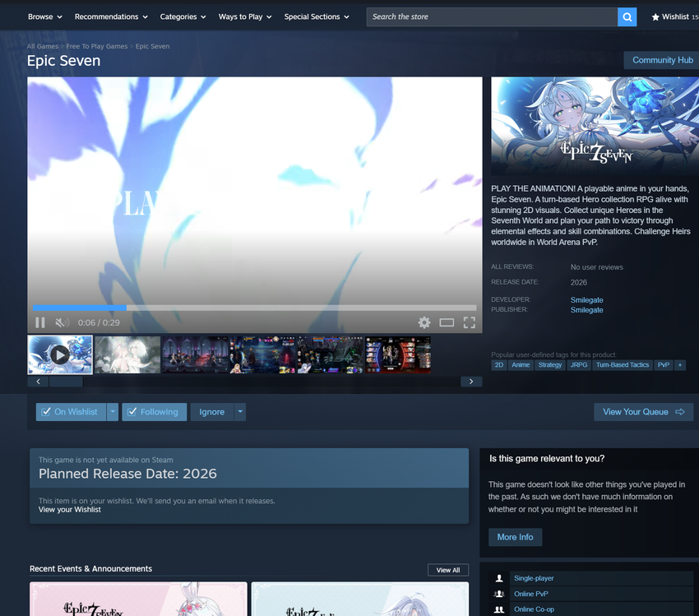The width and height of the screenshot is (699, 616).
Task: Open the Online PvP feature link
Action: 531,594
